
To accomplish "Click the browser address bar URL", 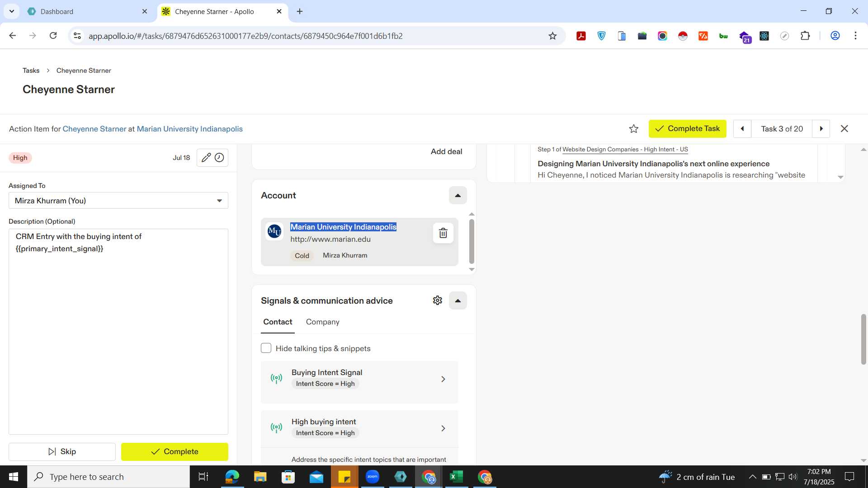I will (245, 36).
